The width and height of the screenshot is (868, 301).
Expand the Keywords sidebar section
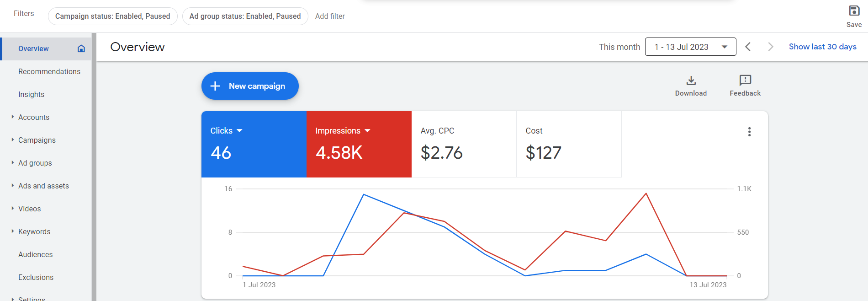12,231
